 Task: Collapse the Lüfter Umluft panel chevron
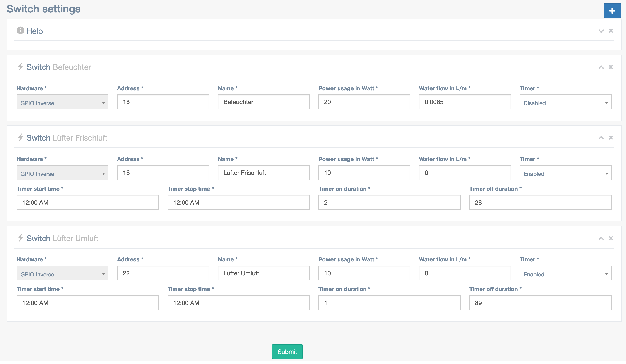point(601,238)
